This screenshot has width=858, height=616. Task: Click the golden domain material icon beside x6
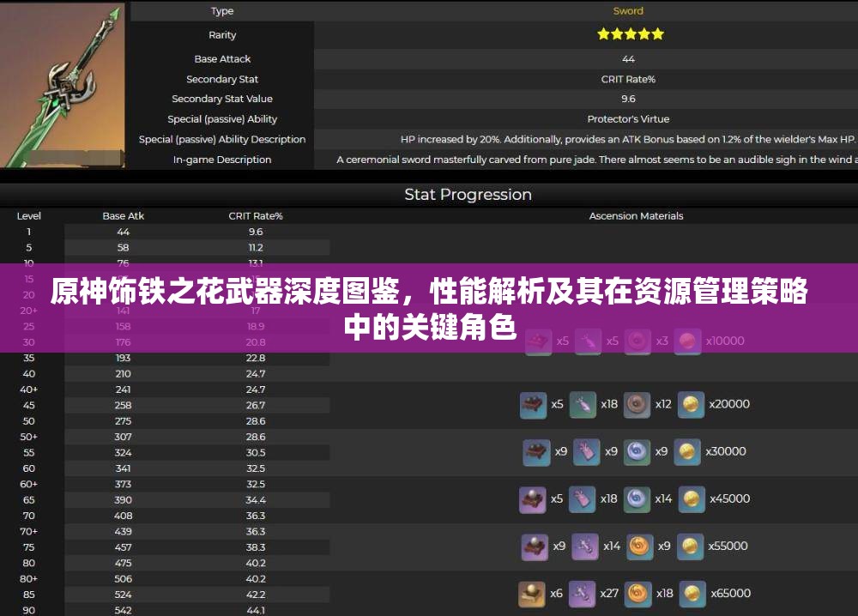[532, 594]
